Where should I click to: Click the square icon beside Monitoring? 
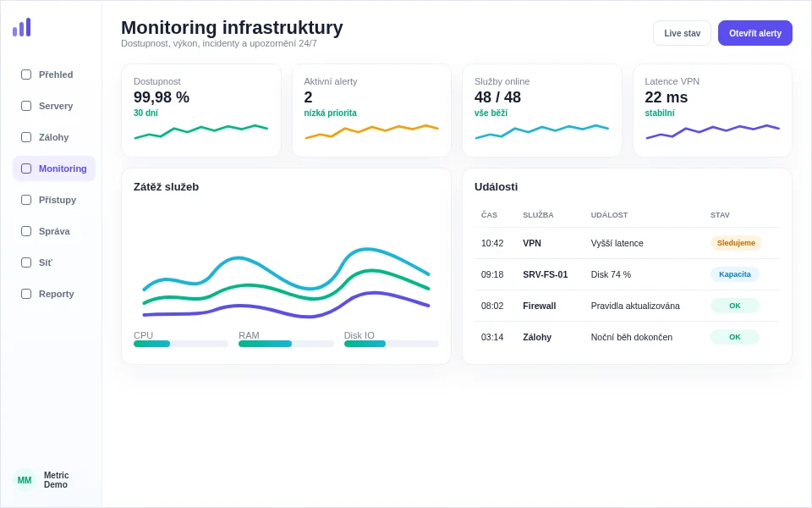(x=26, y=168)
